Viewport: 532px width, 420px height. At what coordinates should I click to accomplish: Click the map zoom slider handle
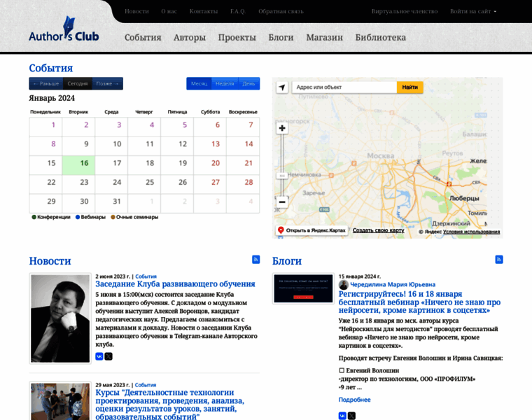click(282, 175)
